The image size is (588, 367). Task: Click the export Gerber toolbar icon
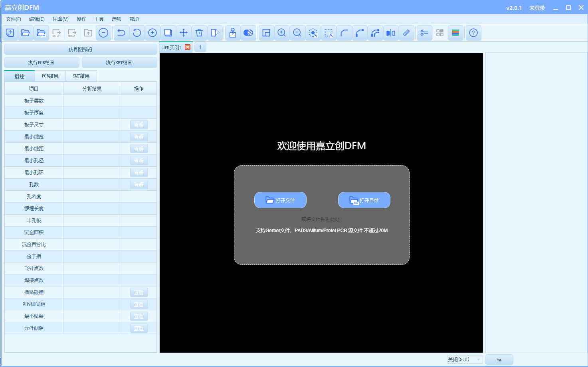(x=57, y=33)
